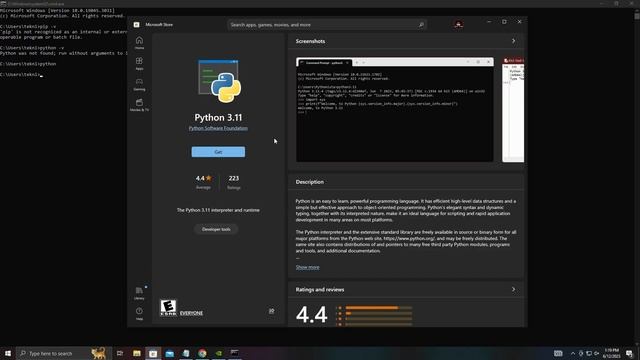640x360 pixels.
Task: Click the search magnifier icon in Store
Action: click(421, 25)
